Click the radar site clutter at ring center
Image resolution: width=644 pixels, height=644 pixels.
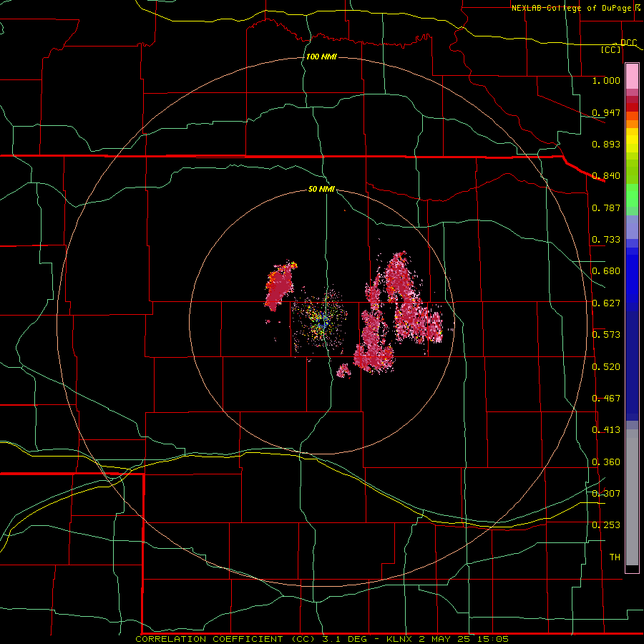[x=321, y=321]
